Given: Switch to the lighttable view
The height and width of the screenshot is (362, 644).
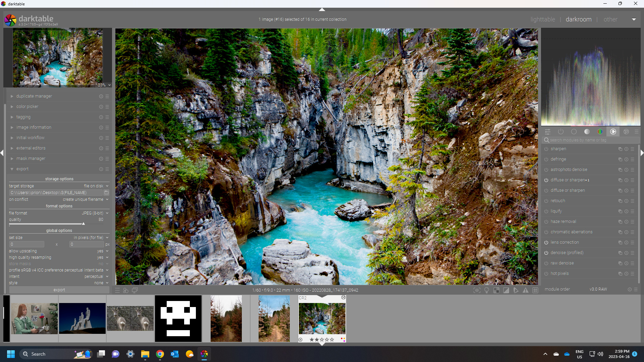Looking at the screenshot, I should [x=542, y=19].
